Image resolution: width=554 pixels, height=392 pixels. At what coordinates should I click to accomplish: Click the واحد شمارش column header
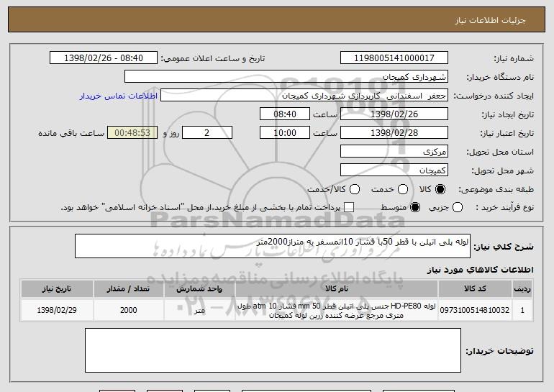(x=199, y=289)
